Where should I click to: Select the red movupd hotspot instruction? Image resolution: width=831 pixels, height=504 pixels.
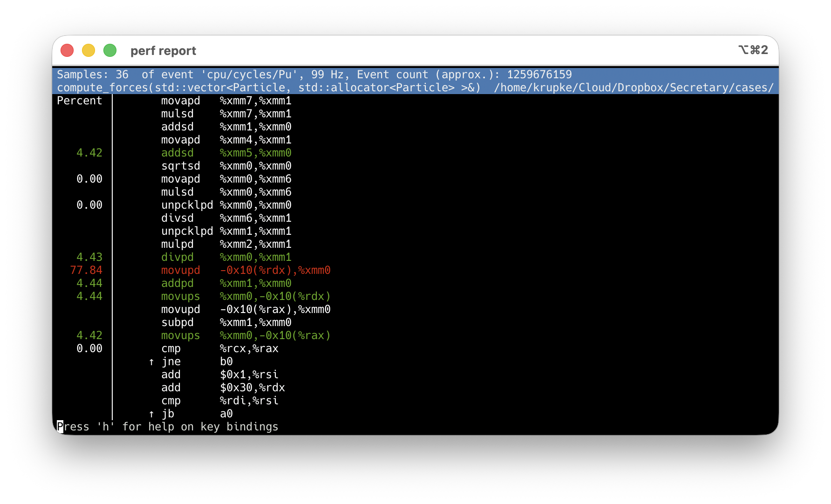click(x=245, y=270)
